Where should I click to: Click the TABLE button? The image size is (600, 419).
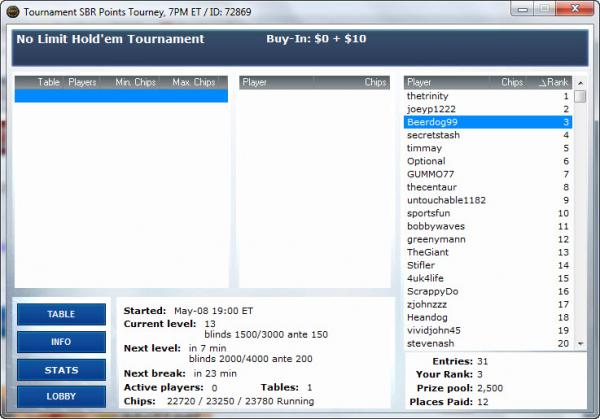pyautogui.click(x=61, y=314)
